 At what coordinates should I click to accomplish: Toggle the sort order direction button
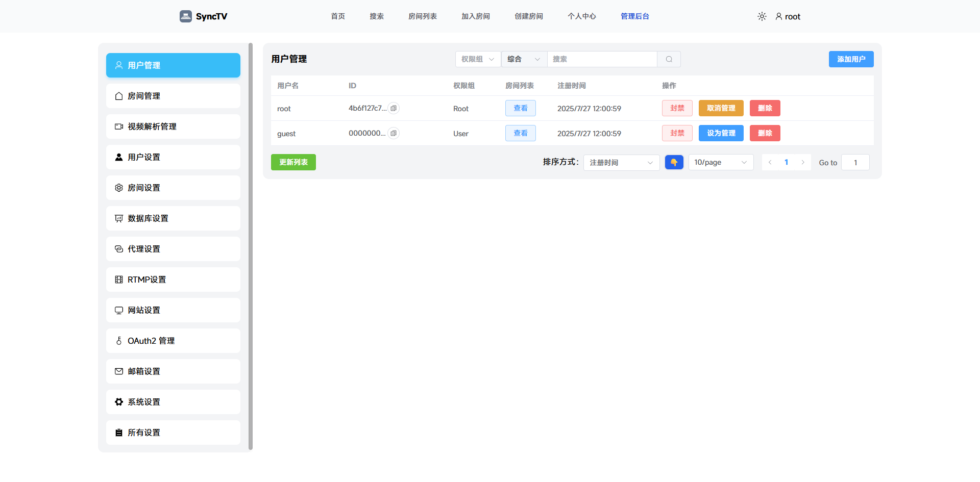674,162
